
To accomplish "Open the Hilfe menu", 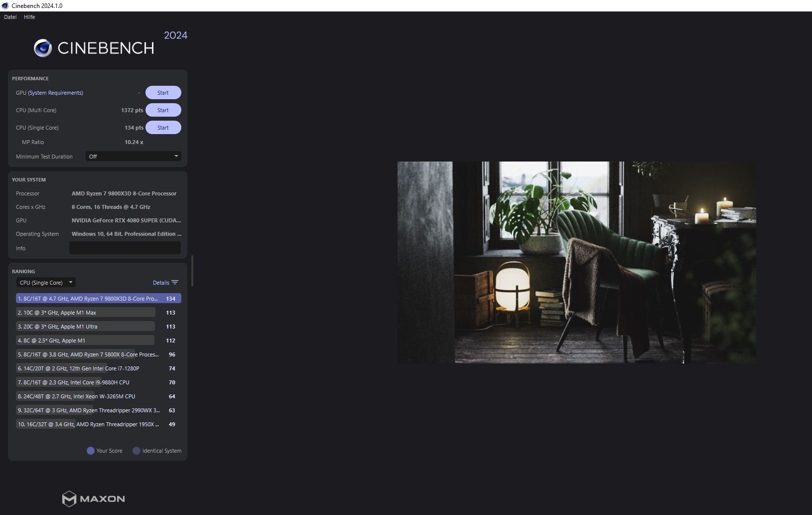I will click(x=29, y=17).
